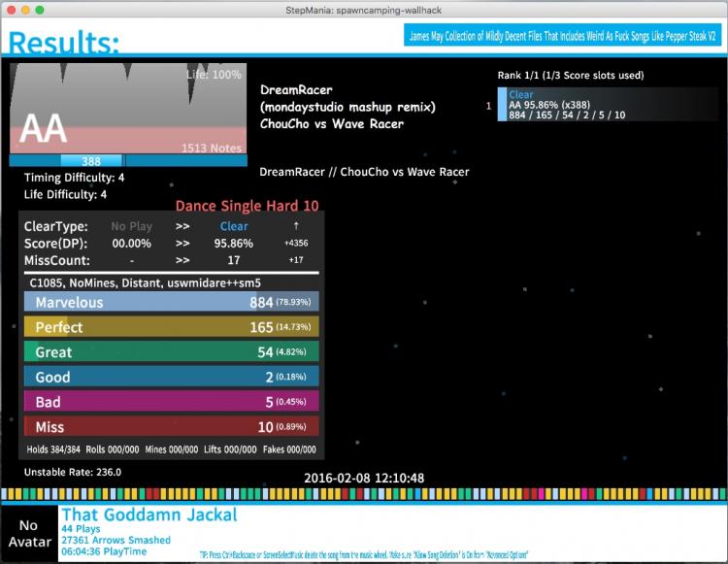The width and height of the screenshot is (728, 564).
Task: Click the green macOS zoom window button
Action: tap(40, 10)
